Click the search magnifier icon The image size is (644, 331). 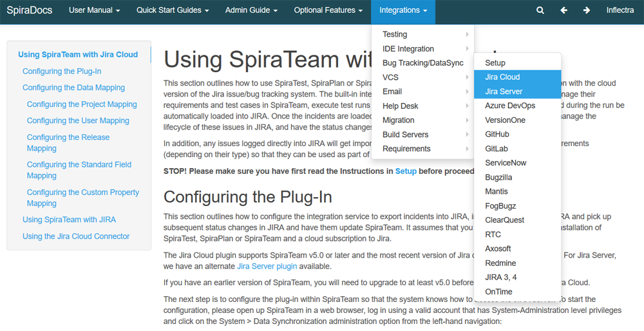[x=540, y=10]
